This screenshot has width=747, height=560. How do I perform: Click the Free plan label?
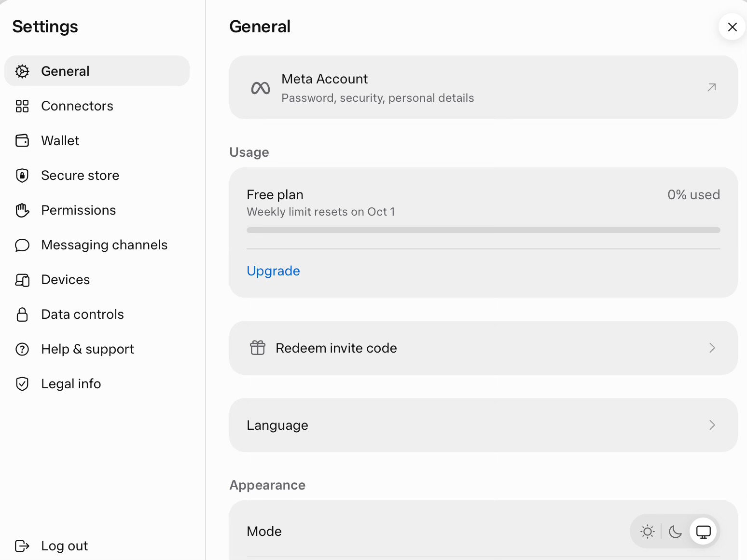tap(275, 195)
